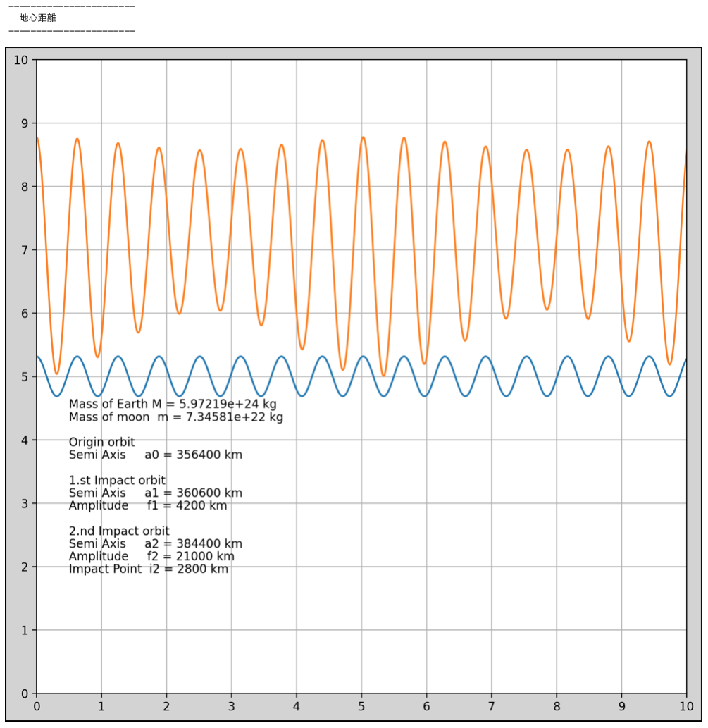Click the y-axis tick label 5
The width and height of the screenshot is (708, 728).
[24, 377]
